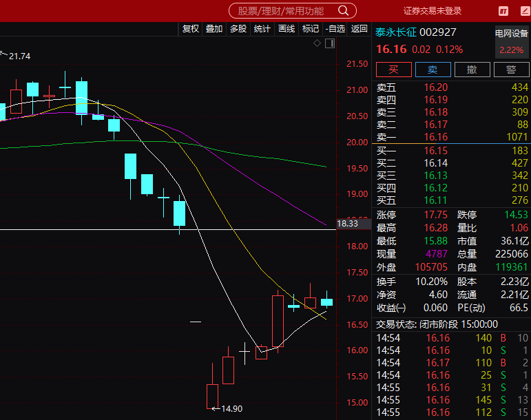Click the 警 alert button
531x420 pixels.
511,70
